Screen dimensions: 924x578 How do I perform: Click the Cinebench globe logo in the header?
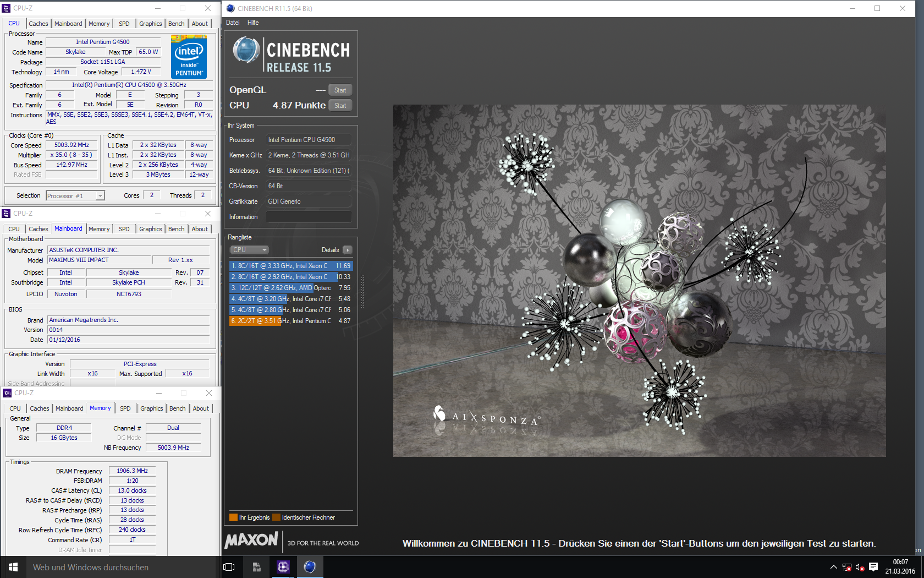tap(246, 50)
